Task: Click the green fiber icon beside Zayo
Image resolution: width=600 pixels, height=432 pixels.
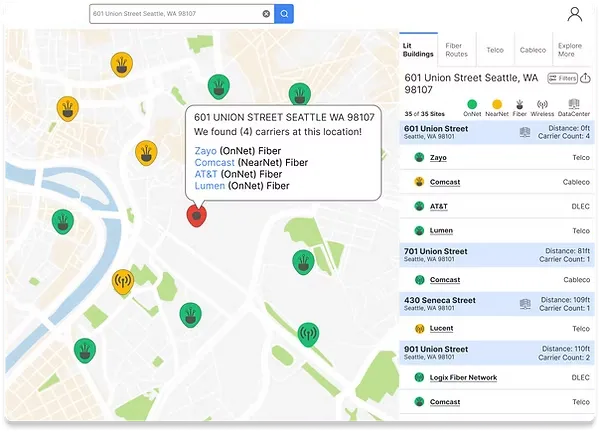Action: [x=419, y=157]
